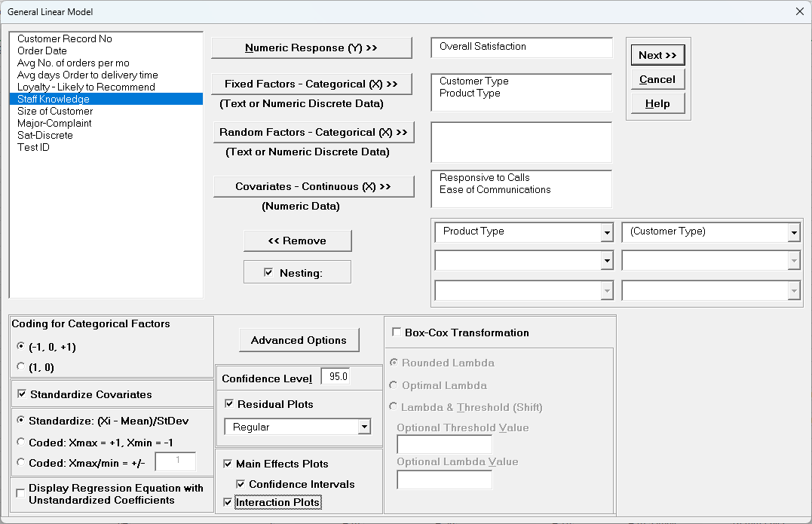Open the (Customer Type) dropdown

(x=793, y=232)
